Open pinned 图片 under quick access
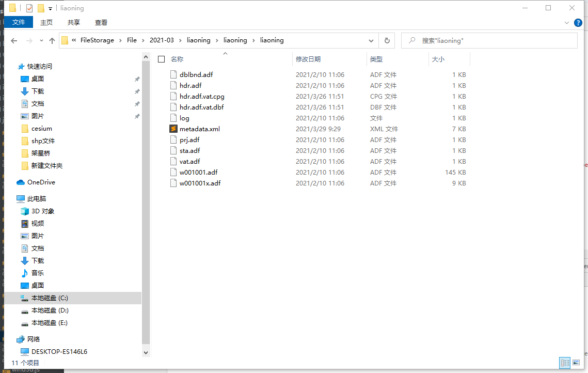This screenshot has height=373, width=588. click(38, 116)
